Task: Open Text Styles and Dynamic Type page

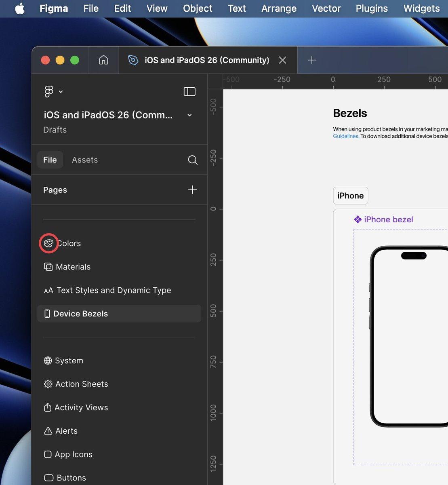Action: (x=119, y=290)
